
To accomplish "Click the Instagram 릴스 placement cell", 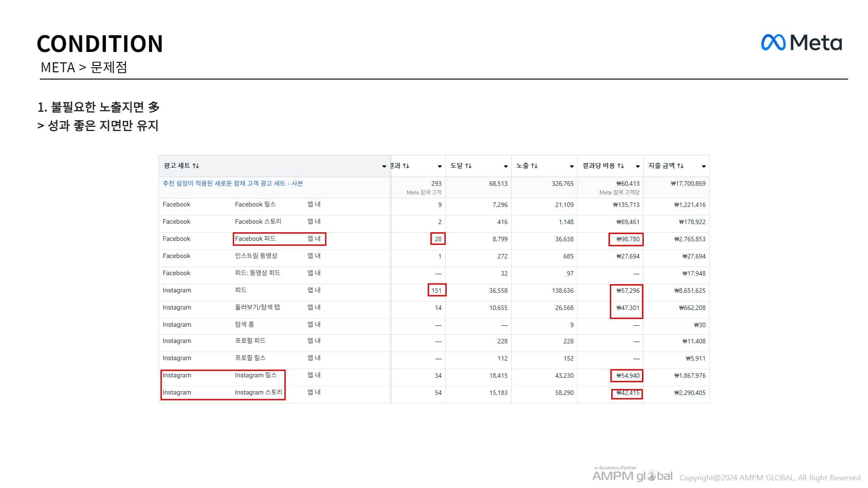I will pyautogui.click(x=256, y=375).
